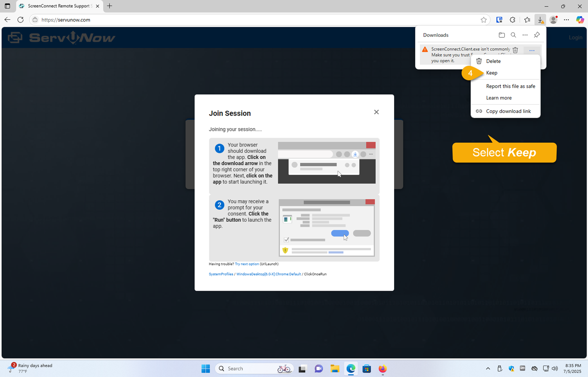Open Task View from the taskbar
The height and width of the screenshot is (377, 588).
click(x=302, y=369)
